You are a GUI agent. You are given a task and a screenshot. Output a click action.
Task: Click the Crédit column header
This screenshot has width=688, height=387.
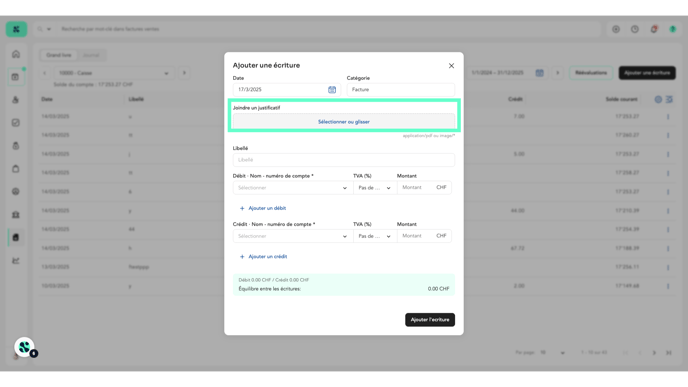[515, 100]
